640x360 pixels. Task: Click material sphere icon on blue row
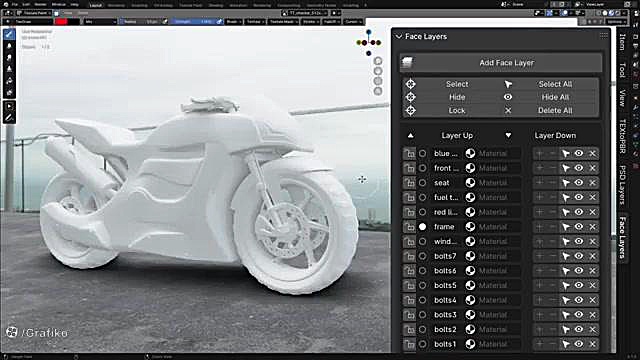tap(470, 153)
